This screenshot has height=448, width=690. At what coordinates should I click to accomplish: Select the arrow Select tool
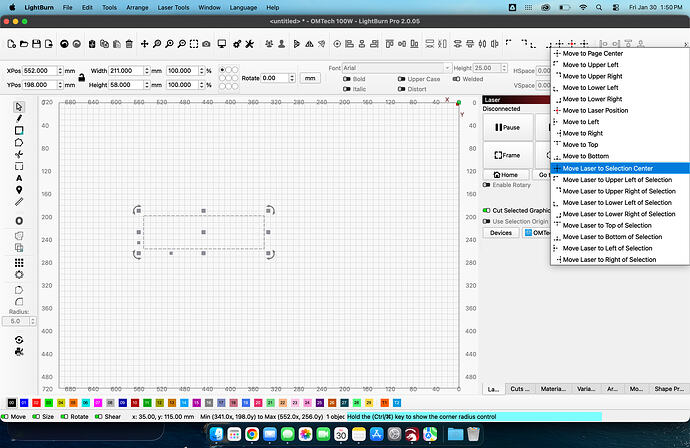coord(18,107)
